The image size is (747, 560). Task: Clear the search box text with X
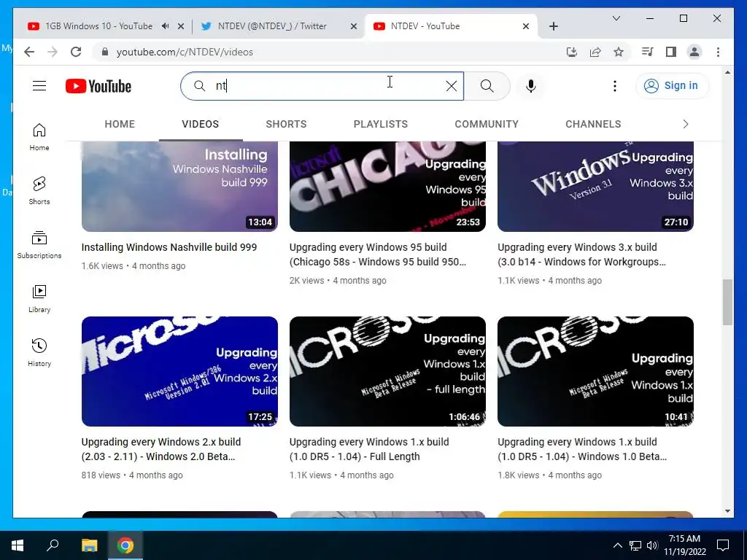451,86
